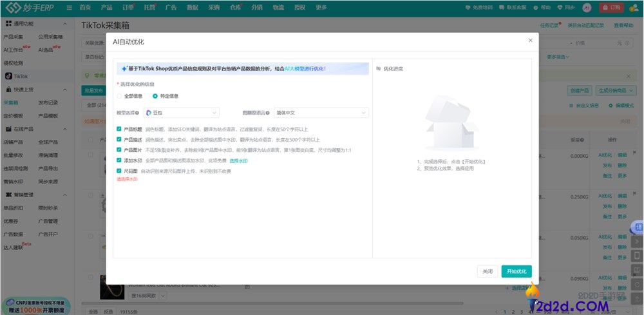Open the 豆包 model selection dropdown
The image size is (644, 315).
tap(181, 113)
